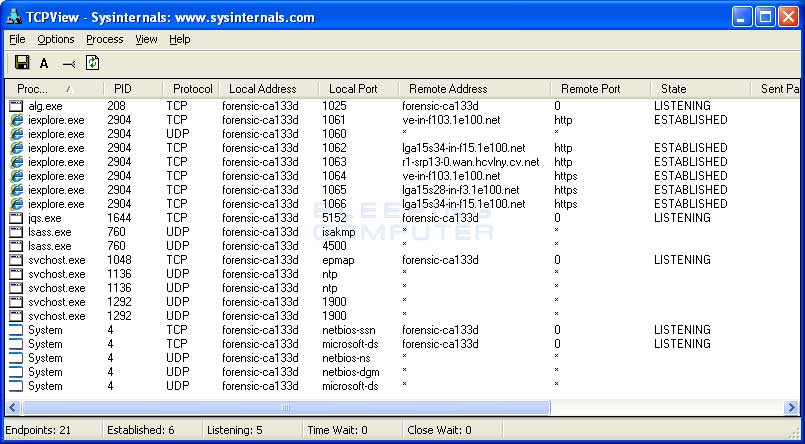805x444 pixels.
Task: Sort by the Remote Port column header
Action: click(600, 89)
